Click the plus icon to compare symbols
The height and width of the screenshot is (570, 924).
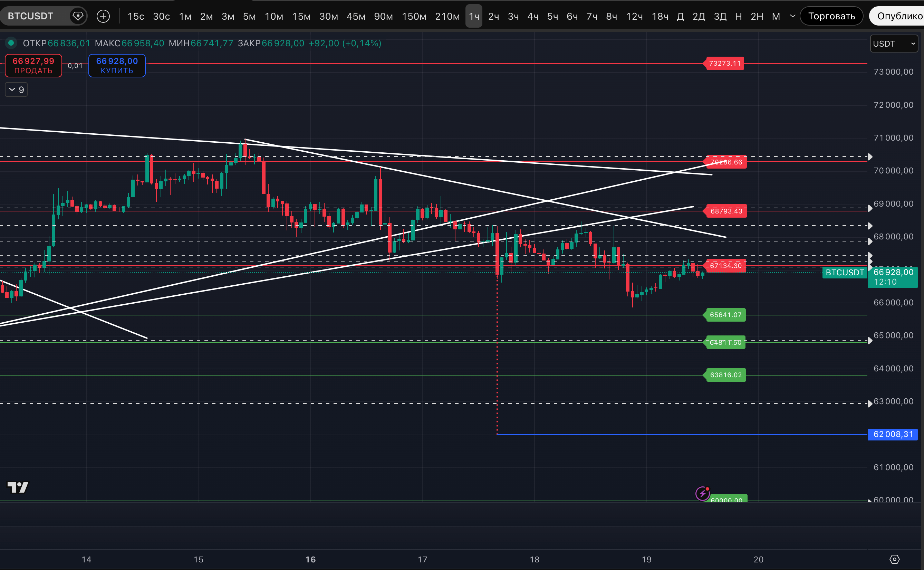pyautogui.click(x=103, y=16)
